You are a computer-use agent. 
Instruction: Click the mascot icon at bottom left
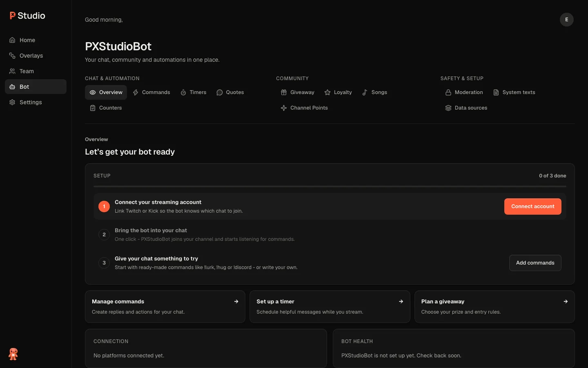point(13,354)
